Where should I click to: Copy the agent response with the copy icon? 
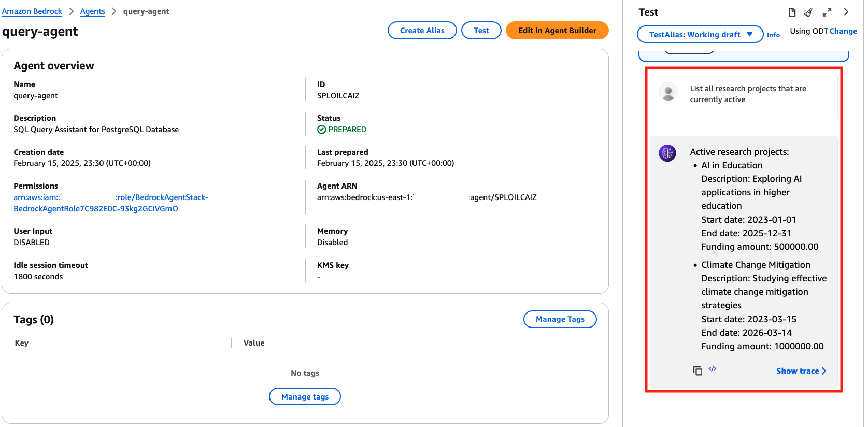[x=698, y=371]
